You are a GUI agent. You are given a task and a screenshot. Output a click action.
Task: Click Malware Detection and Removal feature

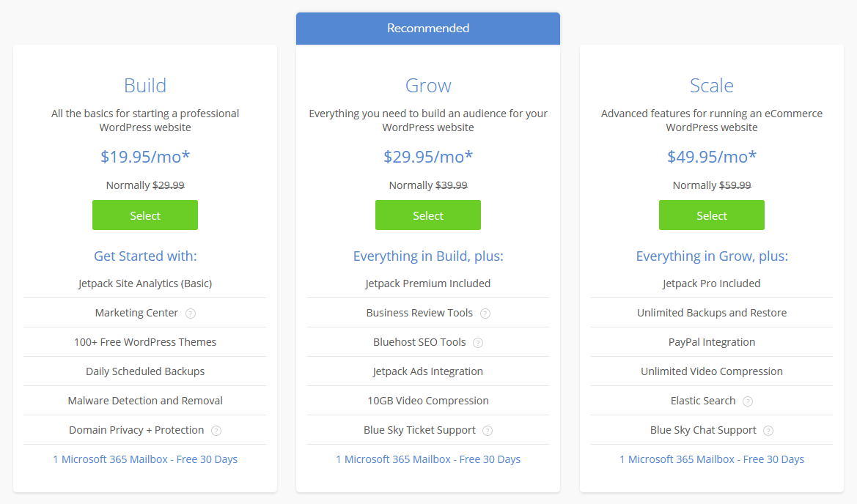145,401
